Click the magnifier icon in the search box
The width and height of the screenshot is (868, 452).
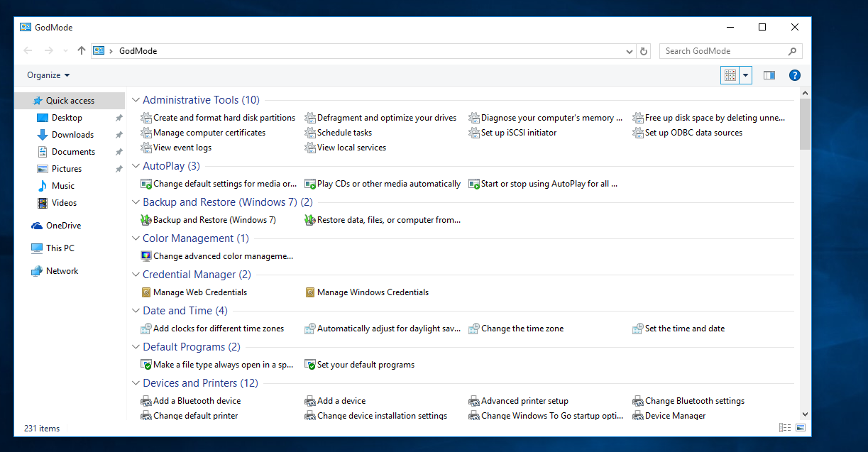click(792, 51)
